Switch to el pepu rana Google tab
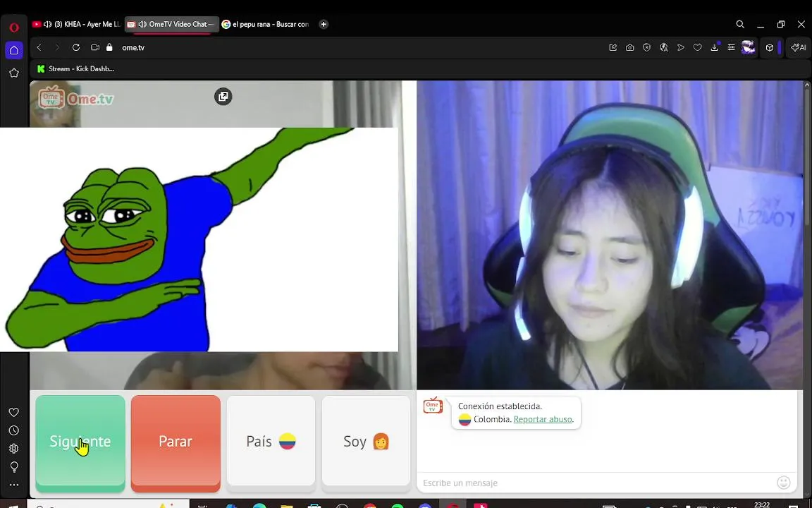This screenshot has width=812, height=508. tap(266, 25)
